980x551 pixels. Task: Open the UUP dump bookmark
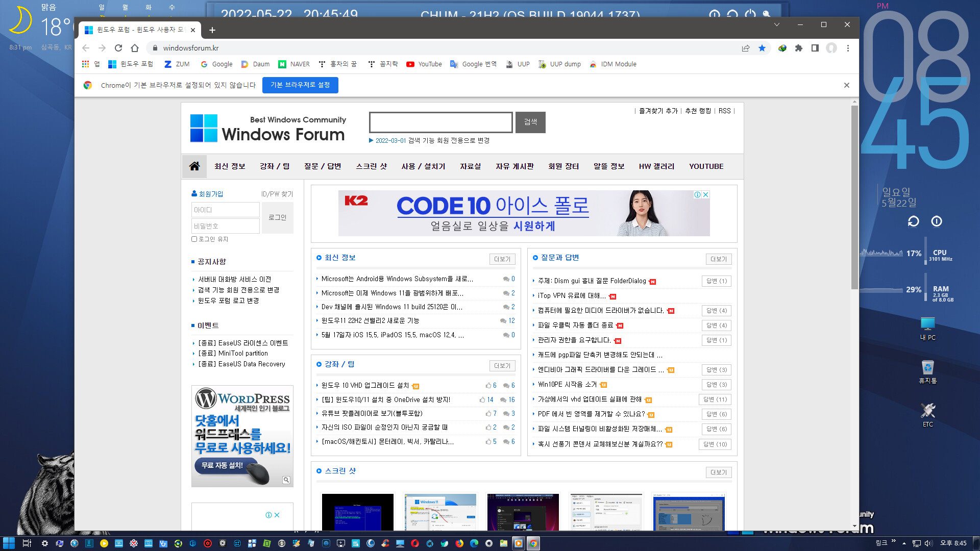[559, 64]
